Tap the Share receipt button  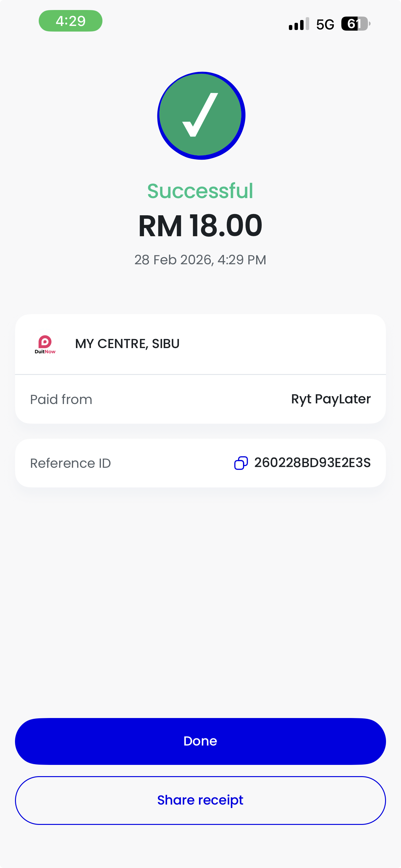[200, 800]
